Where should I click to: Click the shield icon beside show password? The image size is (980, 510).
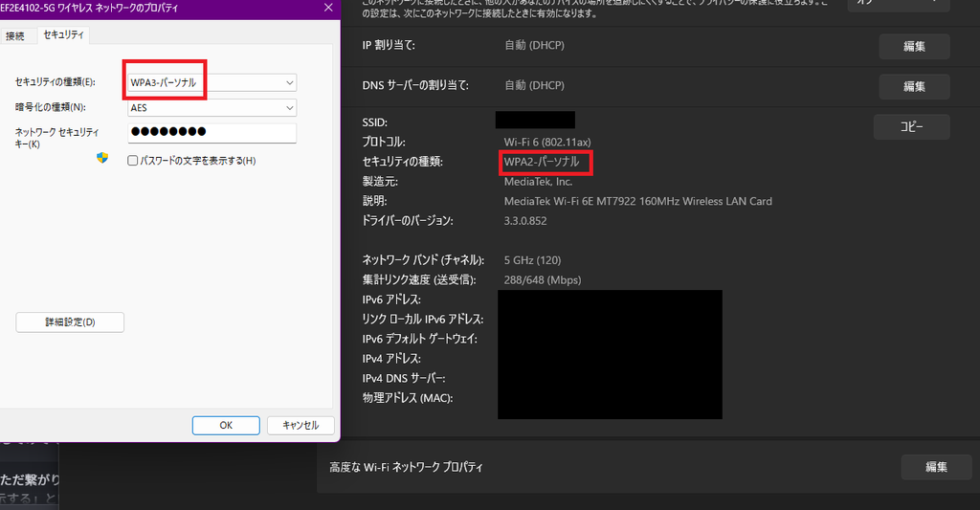[102, 158]
